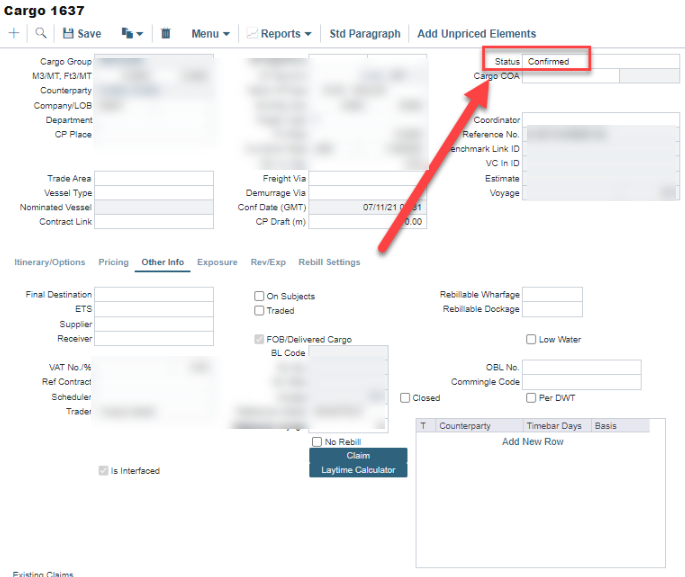685x577 pixels.
Task: Enable the No Rebill checkbox
Action: [317, 442]
